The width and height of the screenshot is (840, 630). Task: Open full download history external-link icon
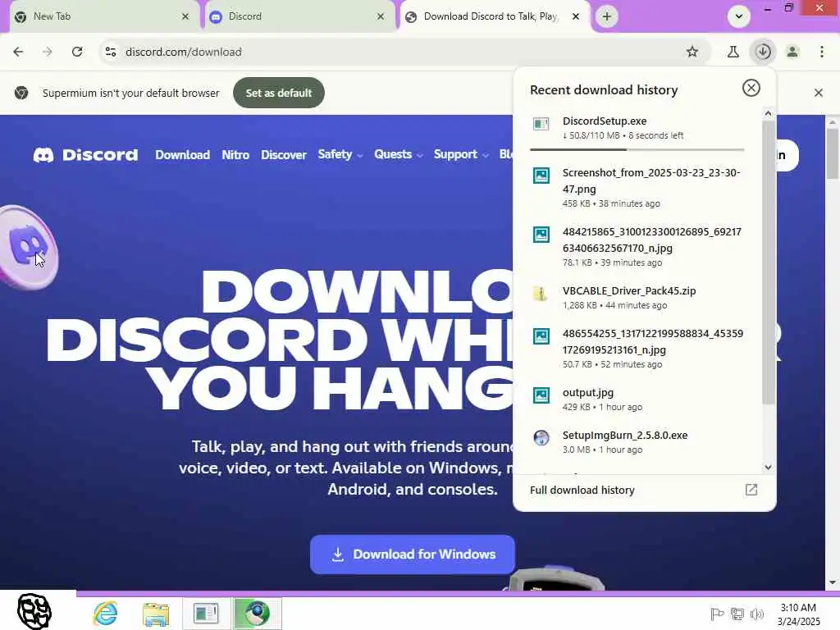751,490
